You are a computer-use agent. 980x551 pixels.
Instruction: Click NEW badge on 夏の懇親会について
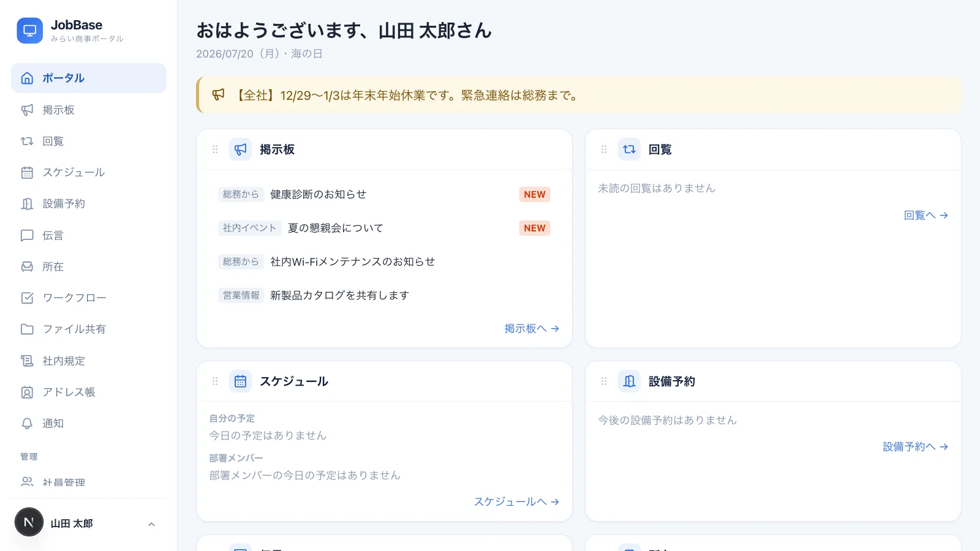click(x=535, y=228)
